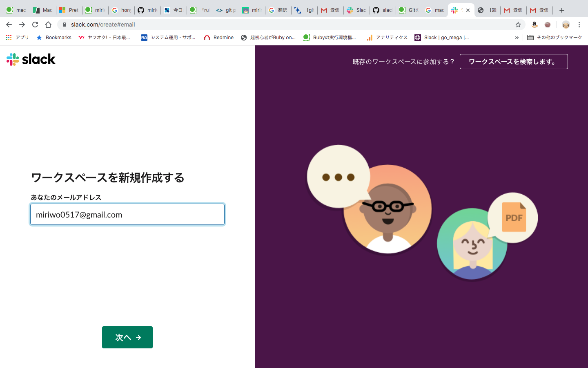Click the 次へ button
The image size is (588, 368).
127,337
